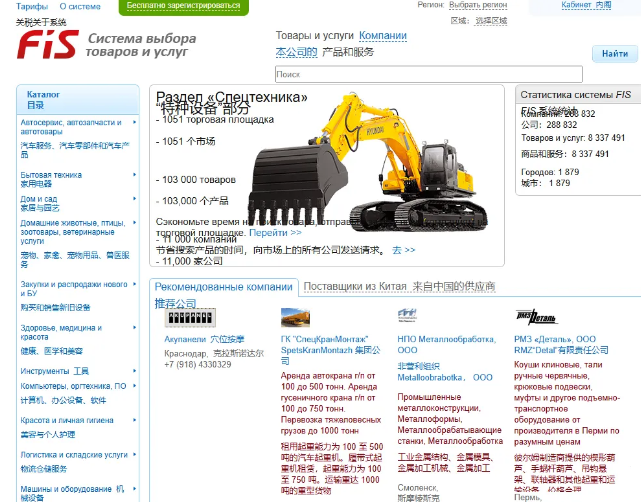Expand the Инструменты category arrow
641x502 pixels.
coord(135,370)
